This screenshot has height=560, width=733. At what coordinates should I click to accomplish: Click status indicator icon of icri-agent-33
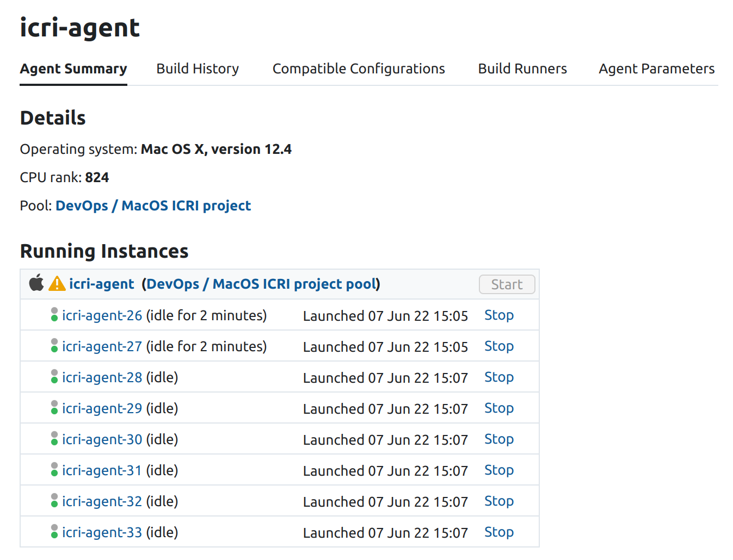click(54, 532)
